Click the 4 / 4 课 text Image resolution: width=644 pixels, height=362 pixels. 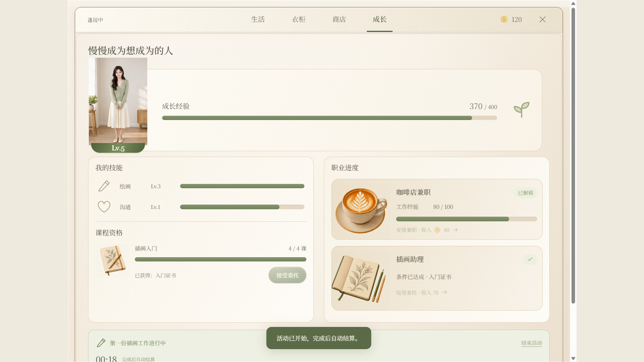(x=297, y=248)
